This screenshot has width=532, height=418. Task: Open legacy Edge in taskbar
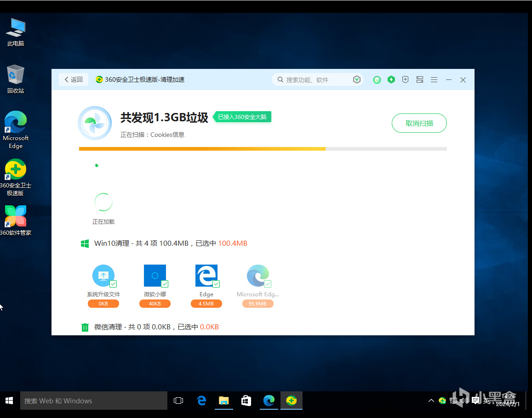(201, 401)
